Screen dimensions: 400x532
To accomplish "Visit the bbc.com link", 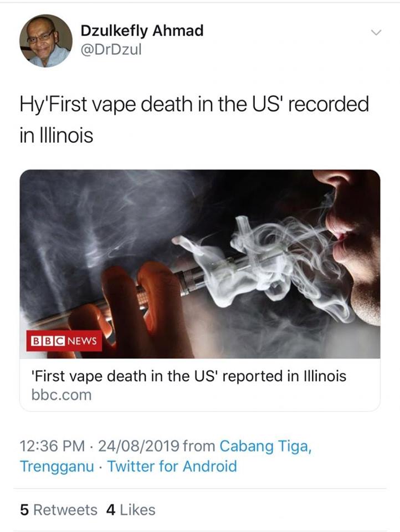I will 61,395.
